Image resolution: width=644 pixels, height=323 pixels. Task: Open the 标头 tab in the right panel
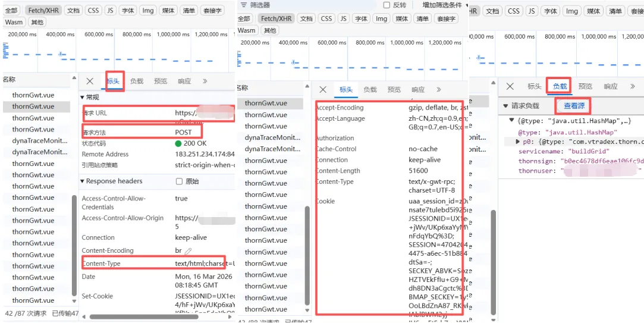[x=535, y=86]
